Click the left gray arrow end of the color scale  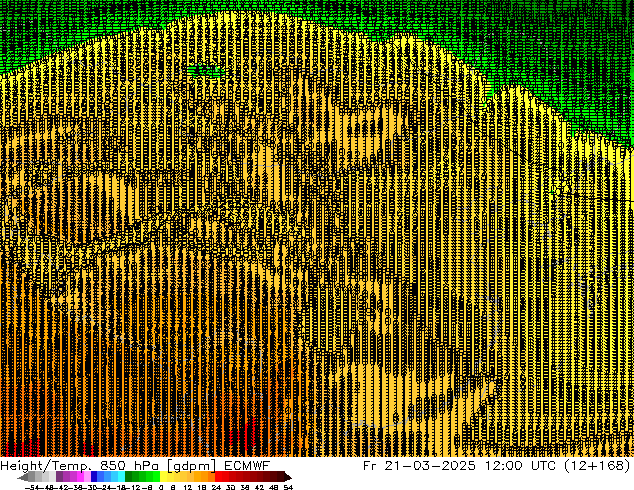[23, 477]
